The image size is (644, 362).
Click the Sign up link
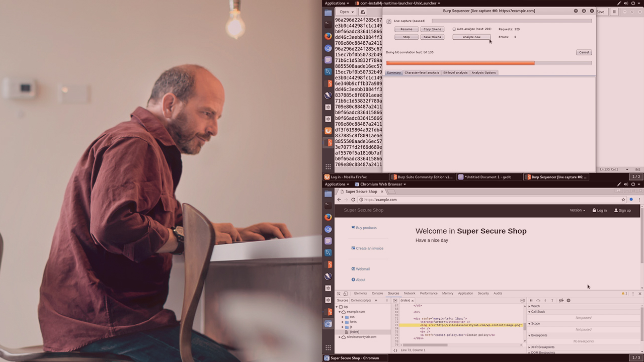click(x=622, y=210)
